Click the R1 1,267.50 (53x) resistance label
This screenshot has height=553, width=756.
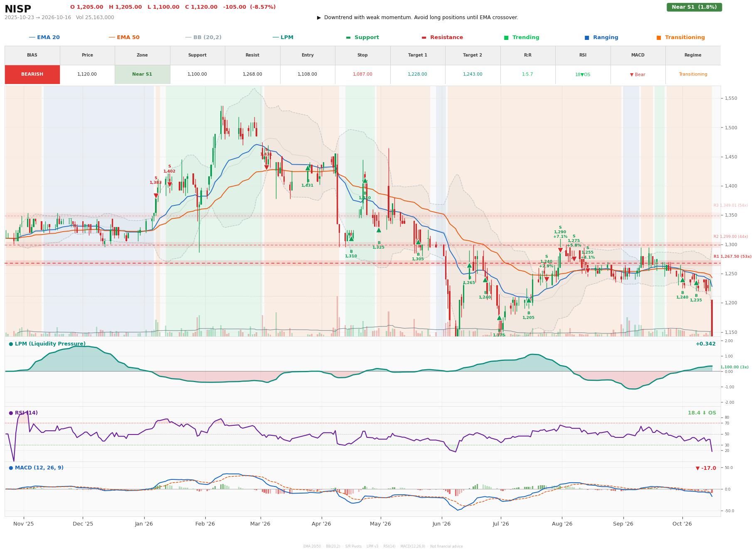pyautogui.click(x=732, y=257)
